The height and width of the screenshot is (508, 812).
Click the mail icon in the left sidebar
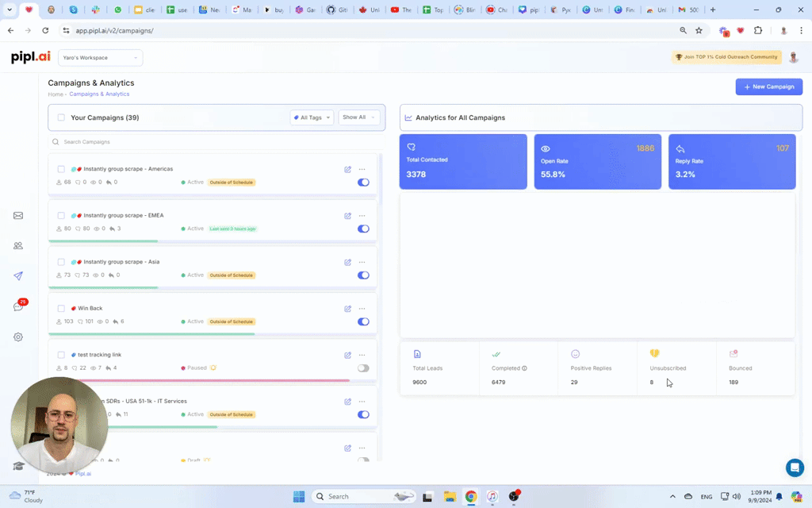pyautogui.click(x=18, y=215)
